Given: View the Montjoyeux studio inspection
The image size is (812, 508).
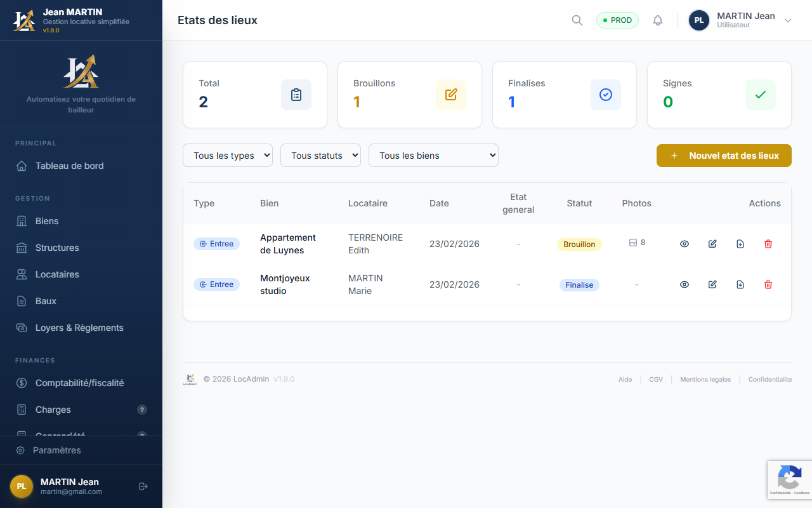Looking at the screenshot, I should click(x=684, y=284).
